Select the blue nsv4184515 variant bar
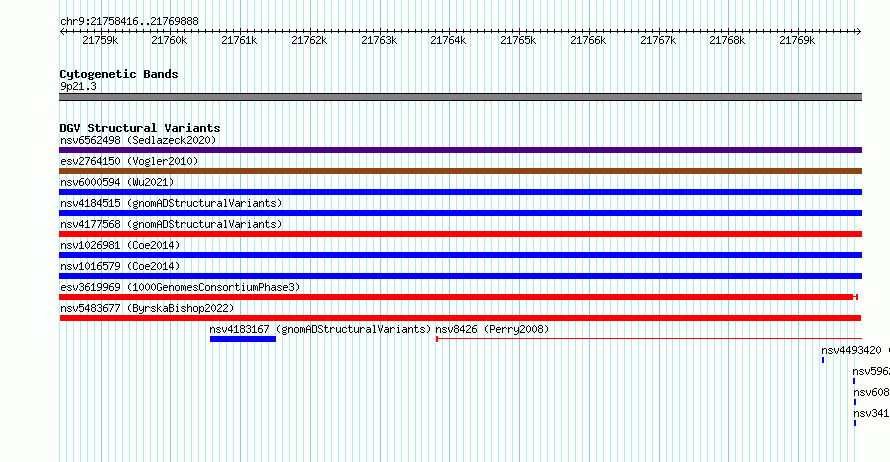890x462 pixels. tap(460, 213)
